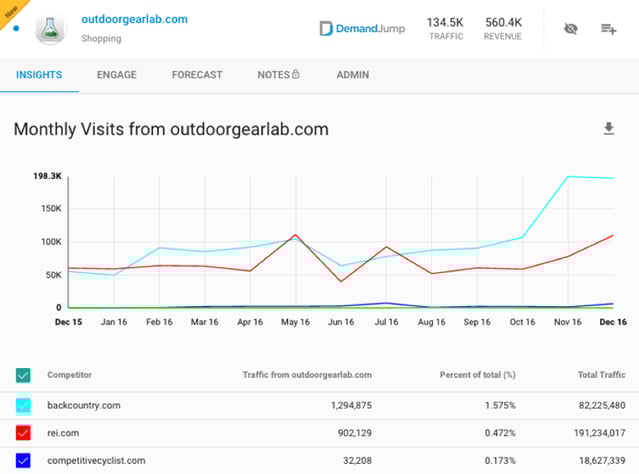Screen dimensions: 639x474
Task: Uncheck the rei.com red checkbox
Action: coord(23,433)
